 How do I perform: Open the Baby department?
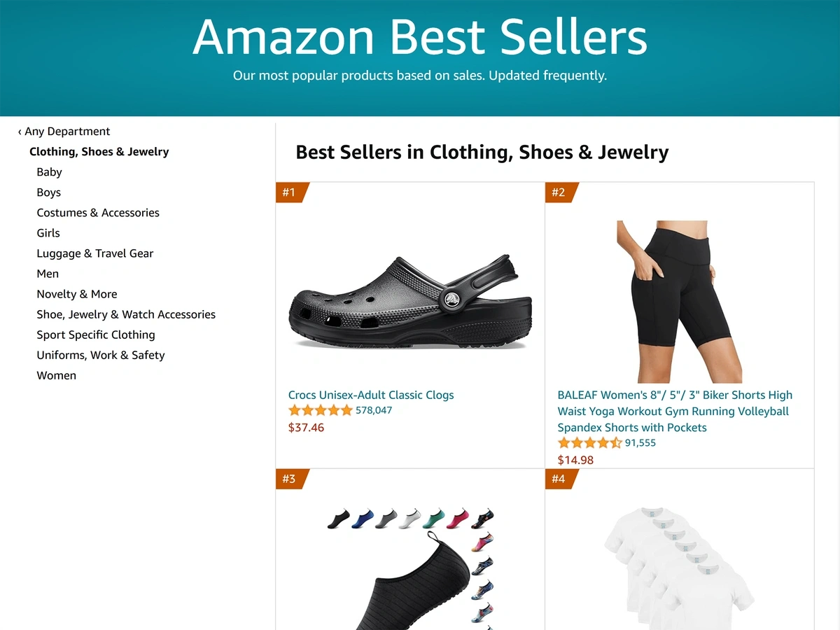point(49,172)
